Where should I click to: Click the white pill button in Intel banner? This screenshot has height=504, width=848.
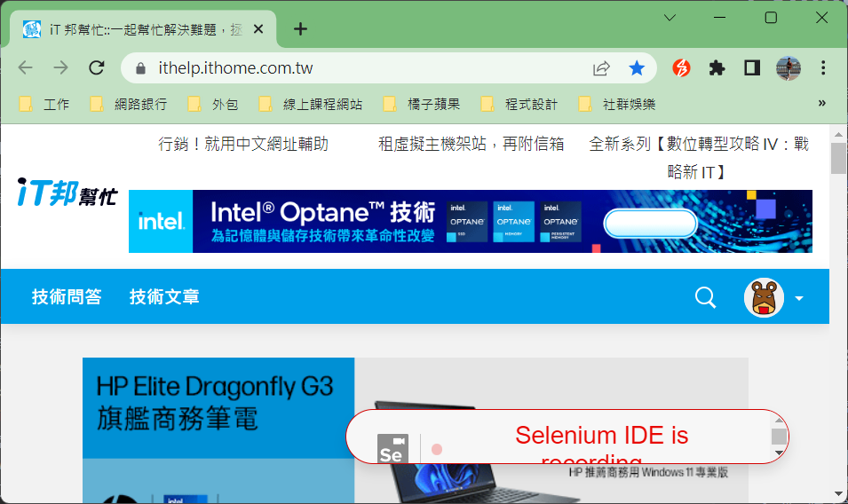pyautogui.click(x=650, y=223)
